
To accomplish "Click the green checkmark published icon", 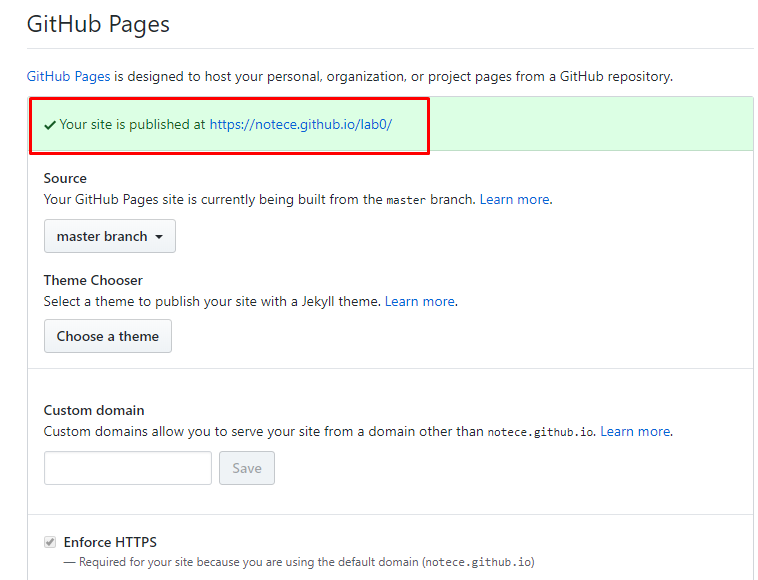I will click(50, 125).
